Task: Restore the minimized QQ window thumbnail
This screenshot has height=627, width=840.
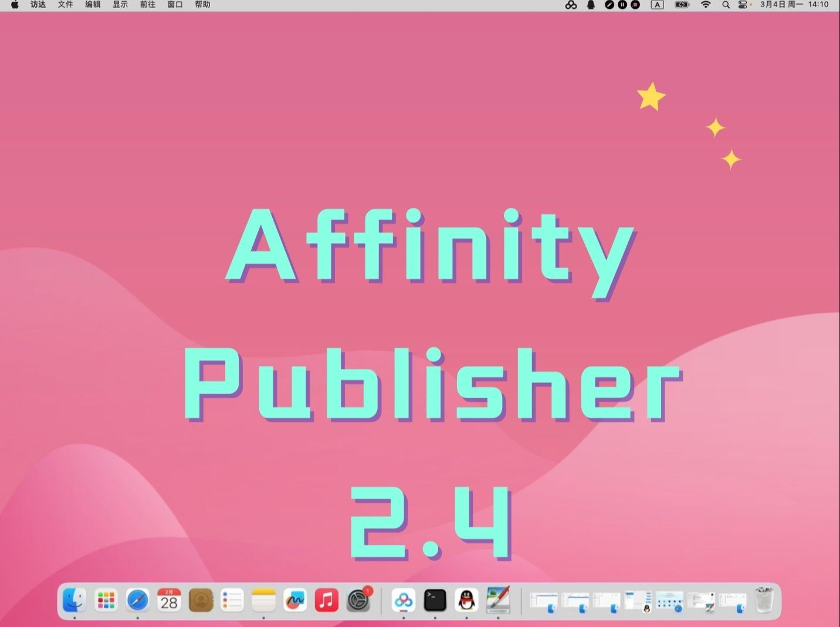Action: [638, 601]
